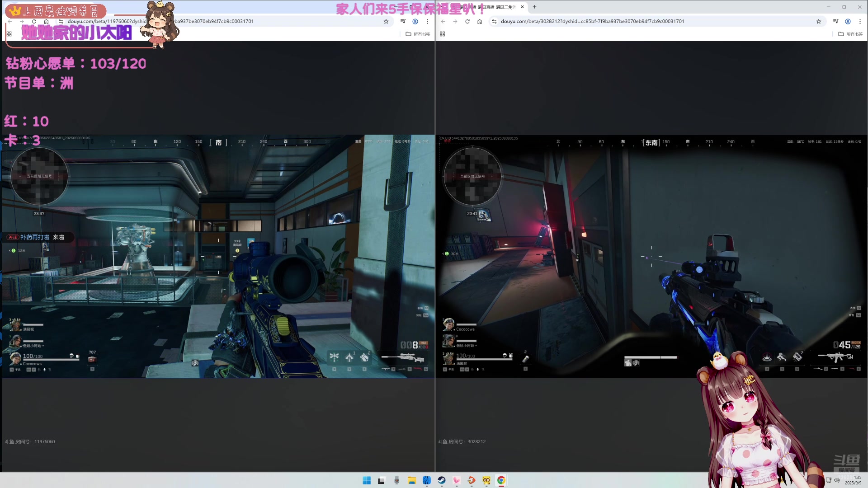Viewport: 868px width, 488px height.
Task: Open the microphone app on taskbar
Action: [x=396, y=480]
